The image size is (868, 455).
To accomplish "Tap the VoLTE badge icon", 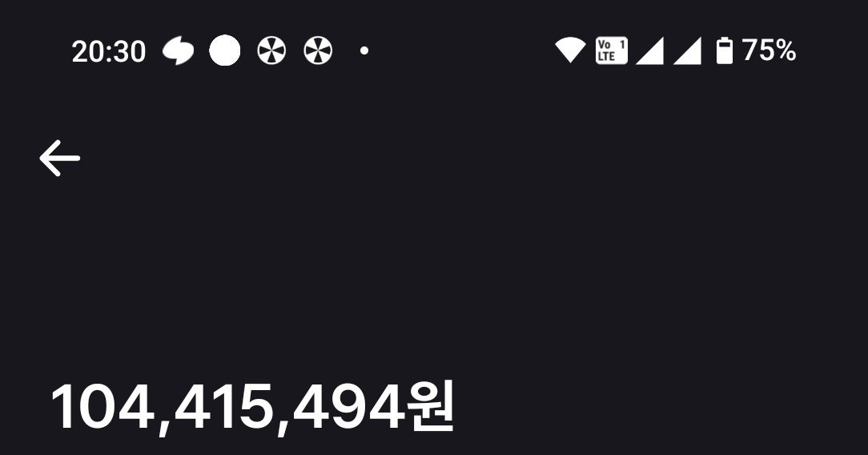I will [x=612, y=51].
